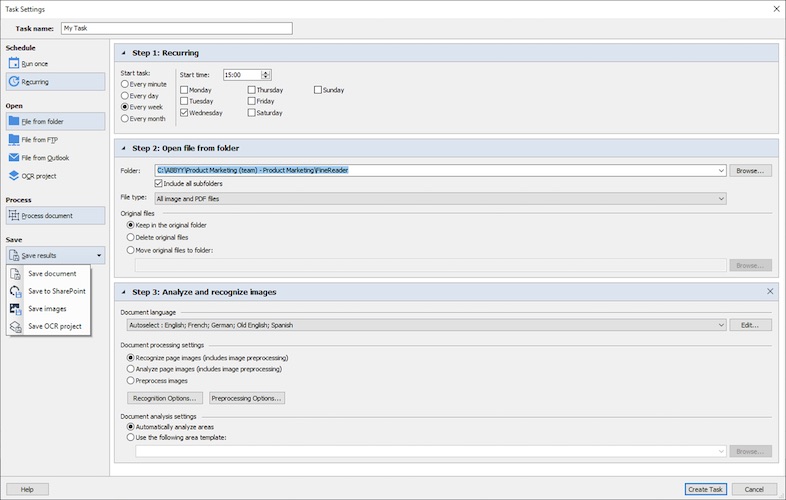
Task: Click the Run once schedule icon
Action: [x=14, y=63]
